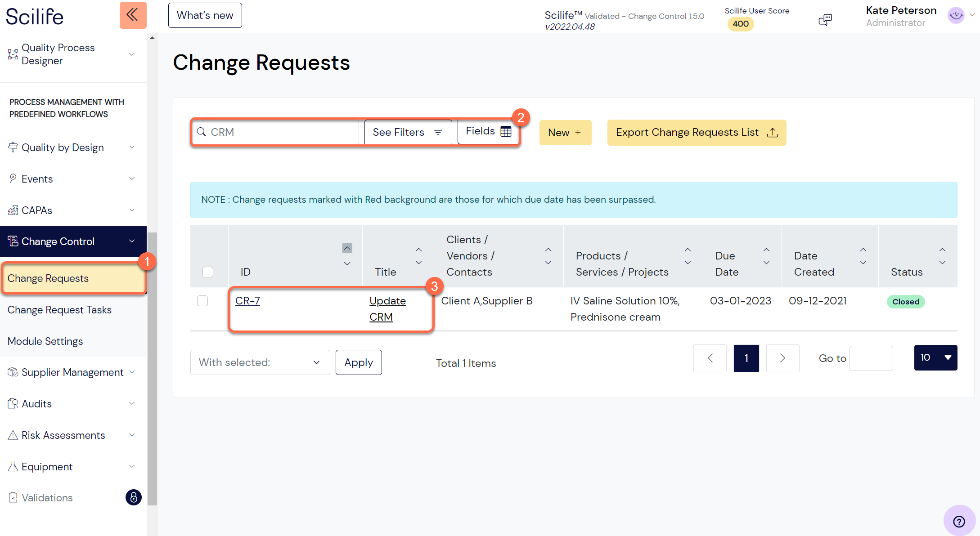Screen dimensions: 980x536
Task: Click Export Change Requests List button
Action: coord(696,132)
